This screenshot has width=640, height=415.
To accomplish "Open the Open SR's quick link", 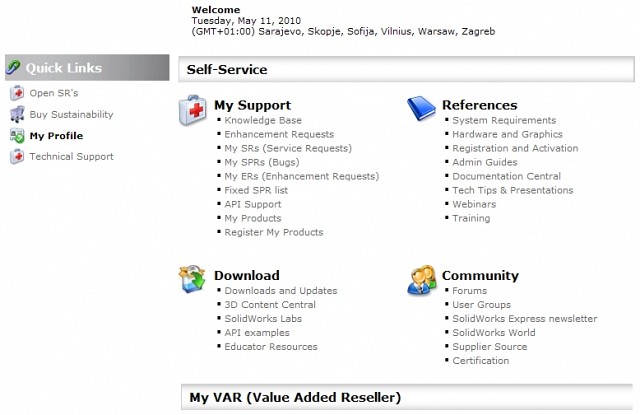I will click(53, 93).
